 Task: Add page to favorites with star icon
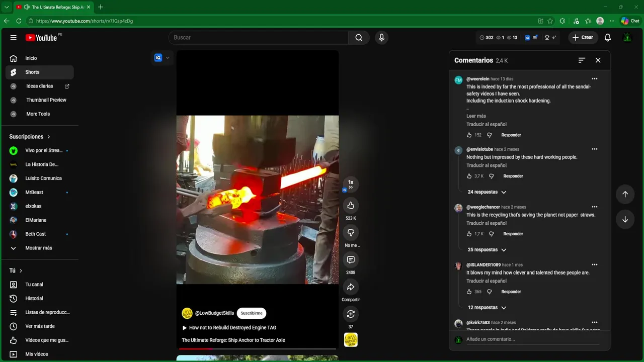pyautogui.click(x=550, y=21)
